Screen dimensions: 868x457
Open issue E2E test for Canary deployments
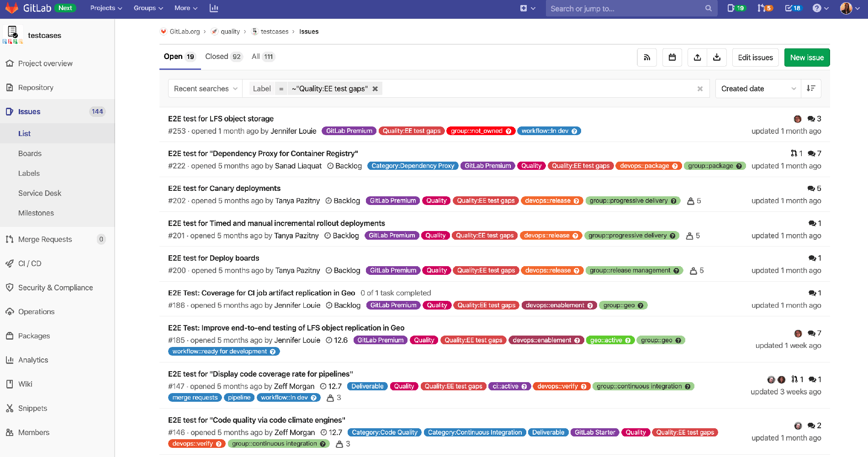click(x=224, y=189)
